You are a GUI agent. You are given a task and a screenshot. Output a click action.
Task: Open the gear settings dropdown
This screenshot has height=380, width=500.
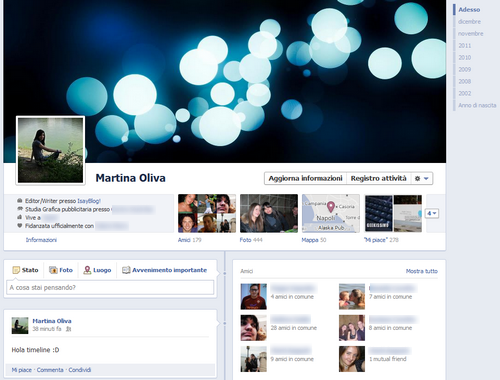coord(422,178)
